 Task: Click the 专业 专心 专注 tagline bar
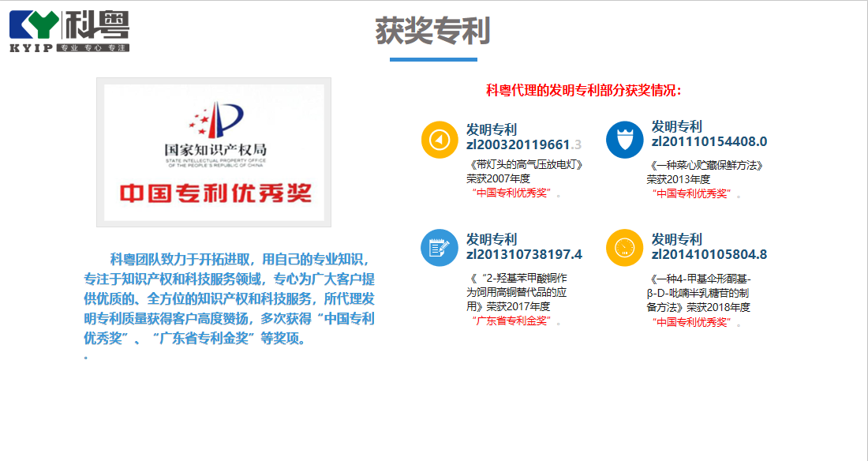coord(93,48)
